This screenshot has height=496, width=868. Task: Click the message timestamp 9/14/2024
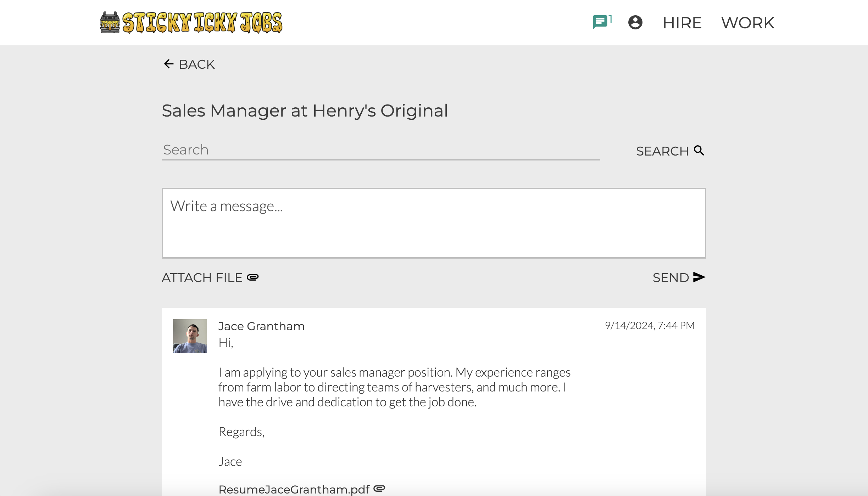click(x=649, y=325)
